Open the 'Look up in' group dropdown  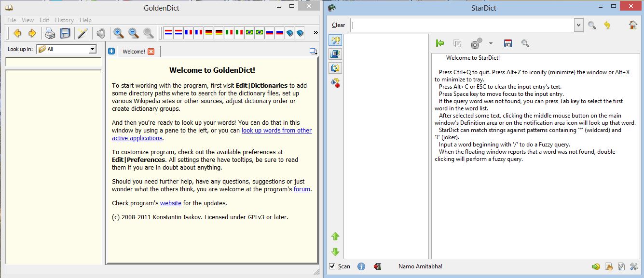pos(67,49)
